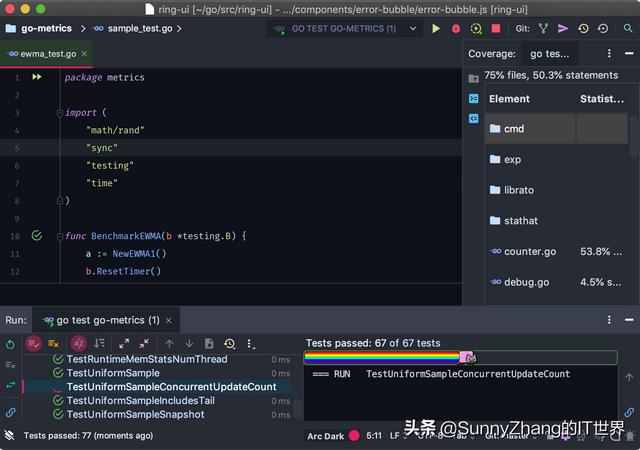This screenshot has width=640, height=450.
Task: Push commits with the purple arrow icon
Action: tap(563, 29)
